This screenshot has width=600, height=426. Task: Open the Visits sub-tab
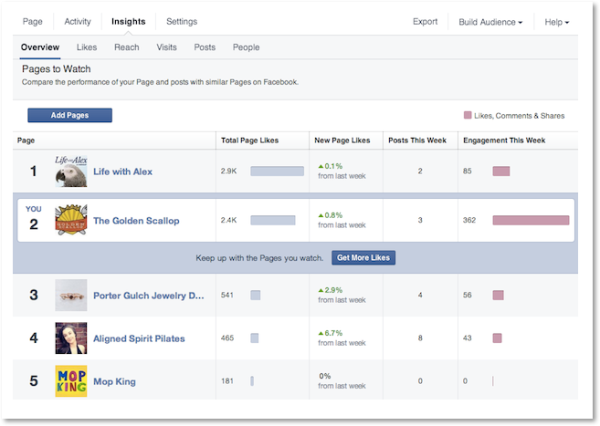tap(166, 47)
